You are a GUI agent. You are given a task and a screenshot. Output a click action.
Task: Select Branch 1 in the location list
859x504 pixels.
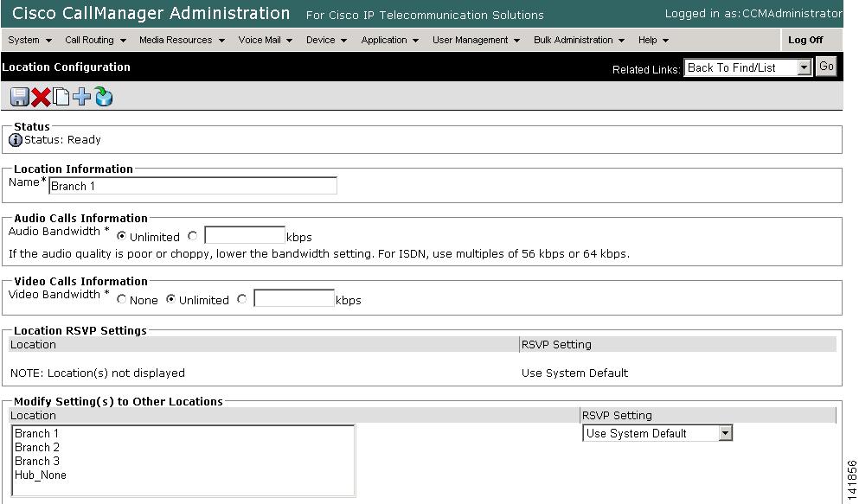pyautogui.click(x=183, y=433)
